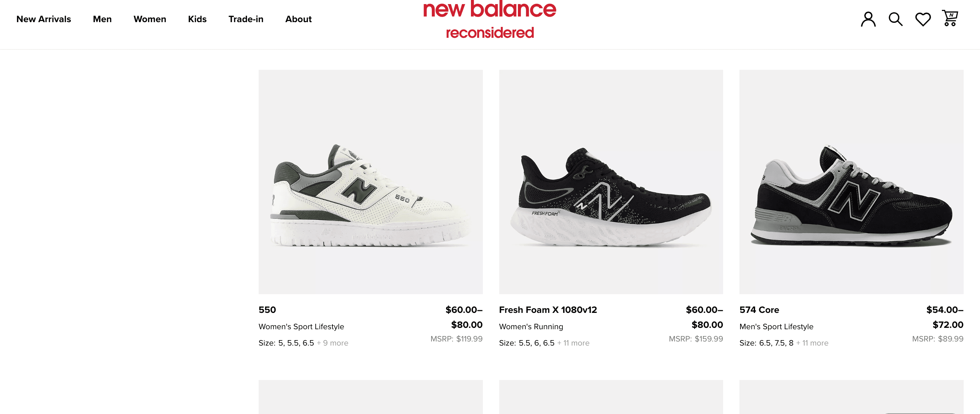Open the Trade-in page
The height and width of the screenshot is (414, 980).
(x=246, y=19)
